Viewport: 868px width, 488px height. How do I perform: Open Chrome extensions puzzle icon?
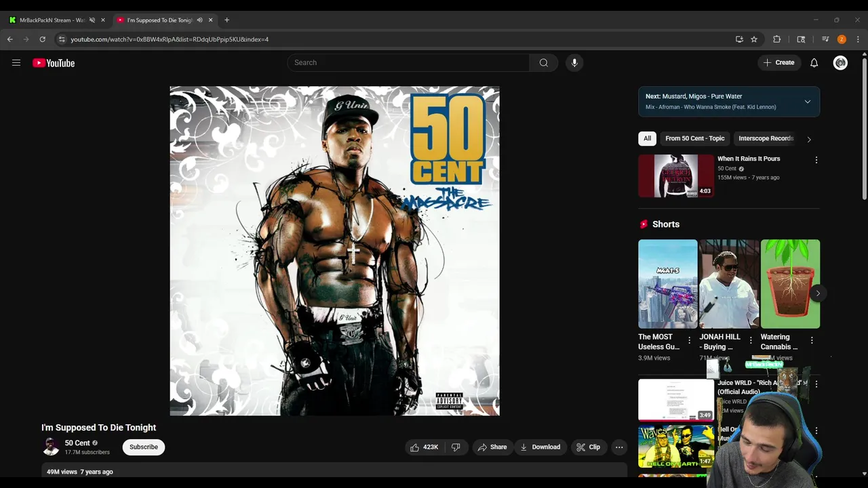pos(777,39)
